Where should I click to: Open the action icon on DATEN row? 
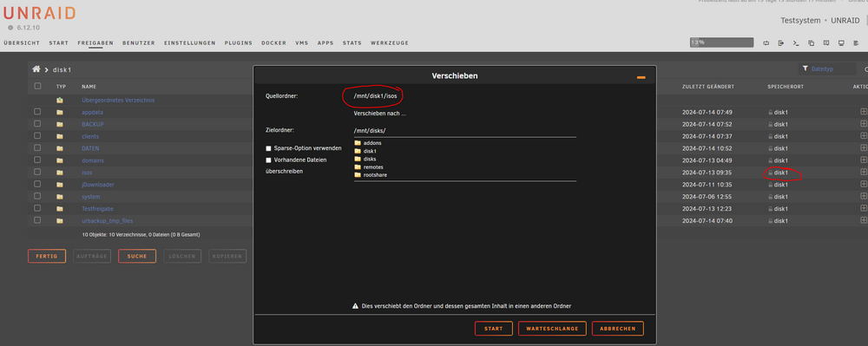[864, 148]
